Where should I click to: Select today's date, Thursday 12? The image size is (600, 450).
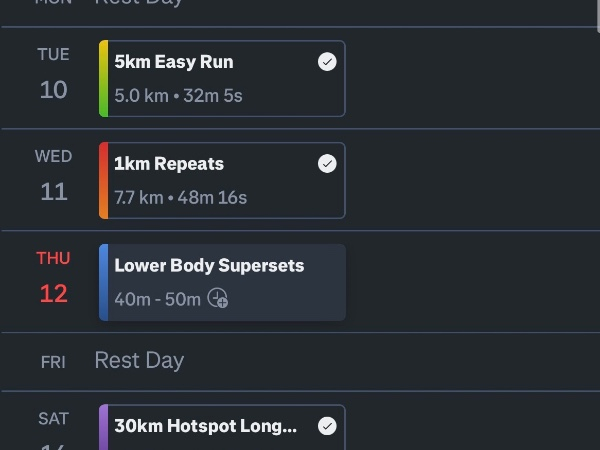[x=54, y=278]
